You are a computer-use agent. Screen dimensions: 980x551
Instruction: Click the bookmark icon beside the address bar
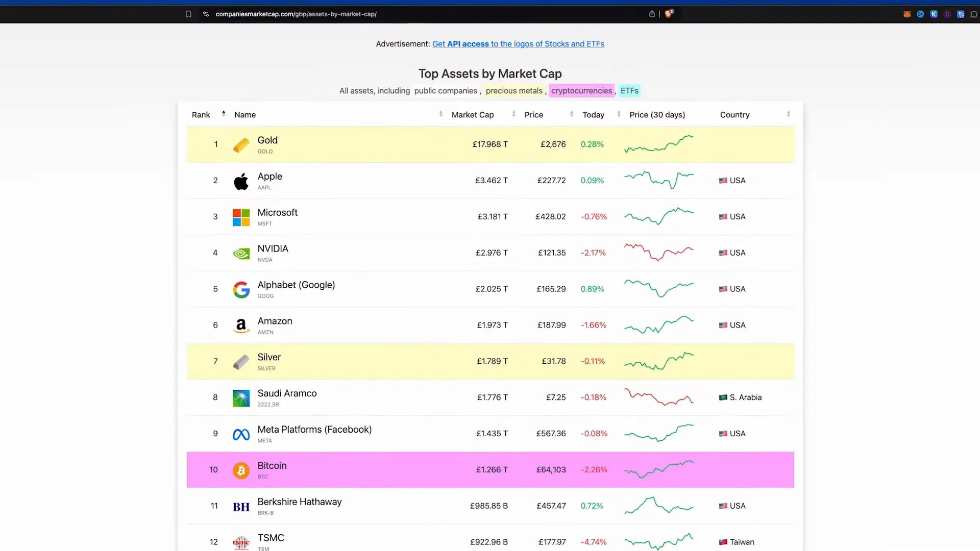189,14
